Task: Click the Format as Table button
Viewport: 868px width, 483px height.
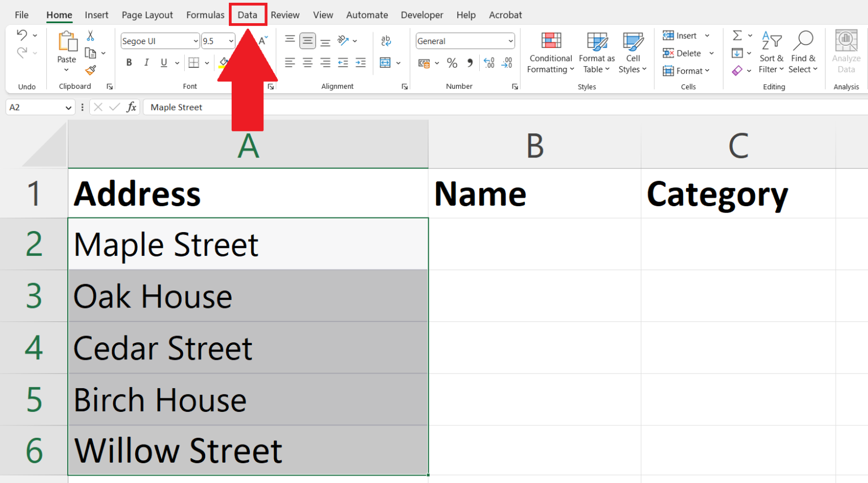Action: pyautogui.click(x=596, y=52)
